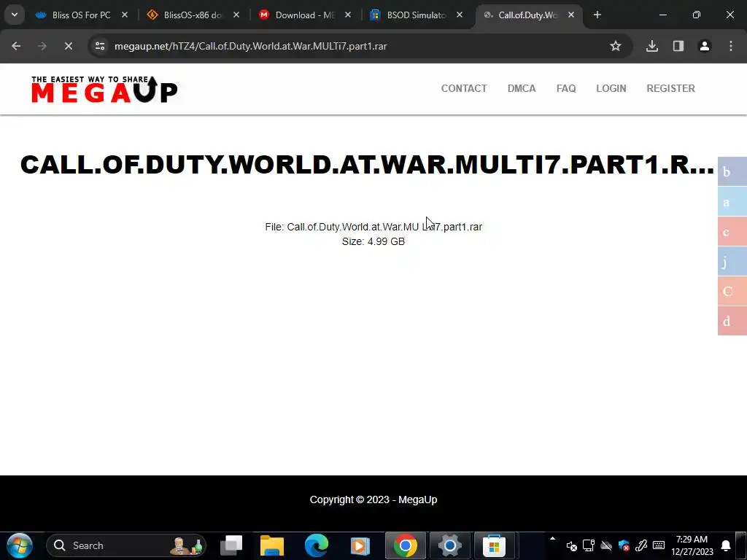Open Chrome downloads panel
The width and height of the screenshot is (747, 560).
[x=652, y=46]
